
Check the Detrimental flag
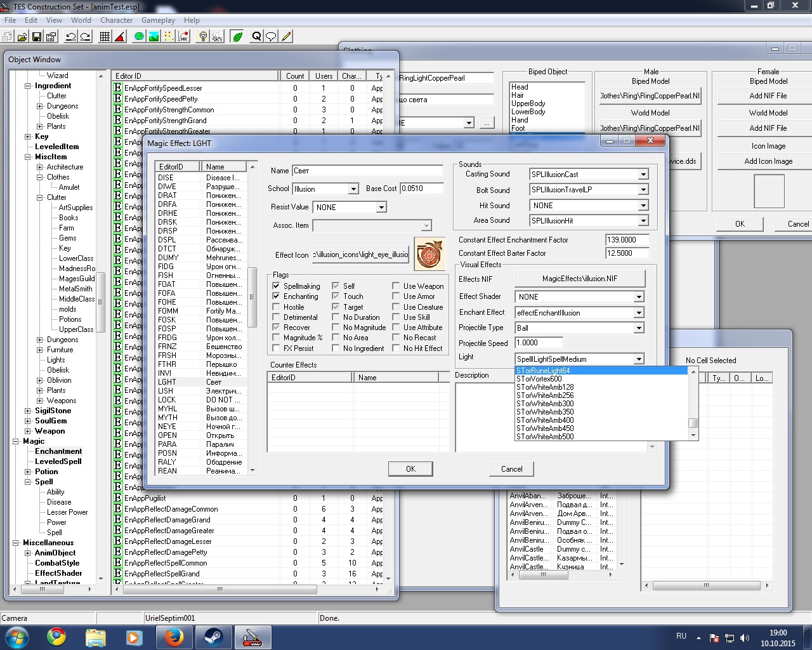point(277,317)
